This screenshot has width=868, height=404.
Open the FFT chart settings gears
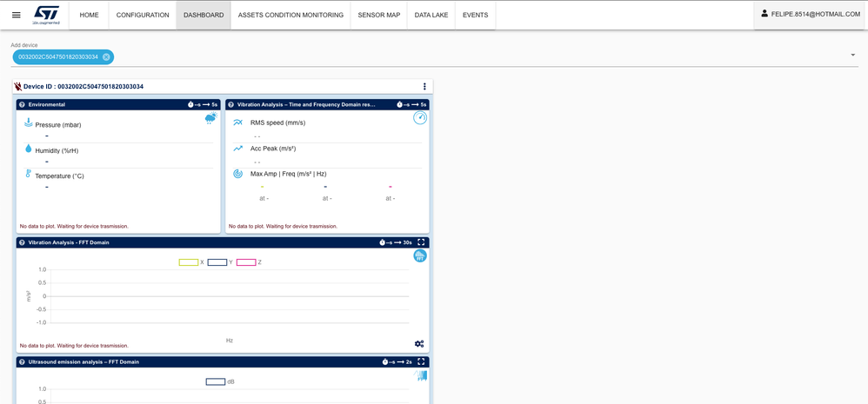pyautogui.click(x=419, y=344)
